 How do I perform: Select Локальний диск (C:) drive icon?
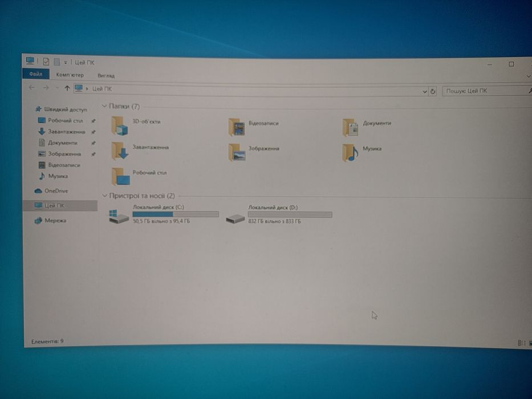119,216
